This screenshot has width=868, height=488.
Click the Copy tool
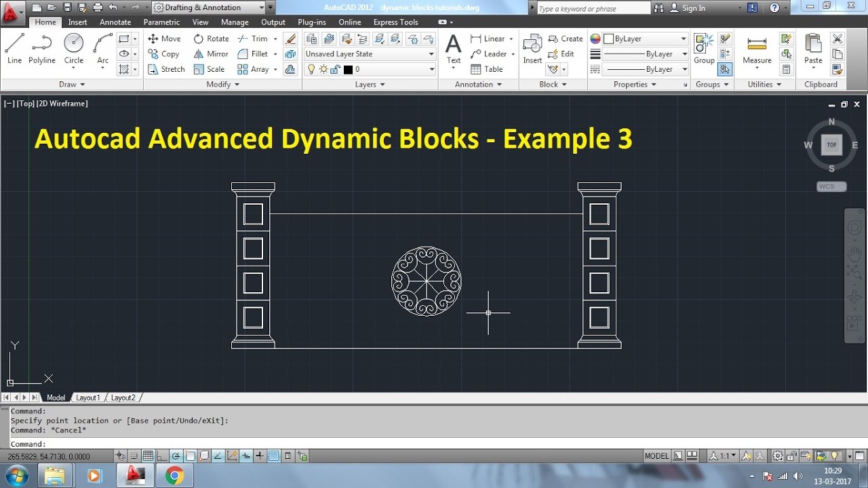pyautogui.click(x=163, y=54)
